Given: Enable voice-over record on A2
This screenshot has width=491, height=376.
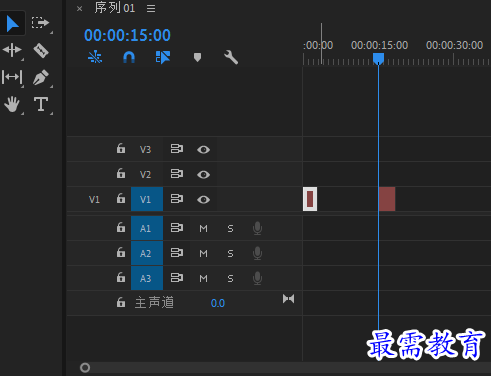Looking at the screenshot, I should click(257, 254).
